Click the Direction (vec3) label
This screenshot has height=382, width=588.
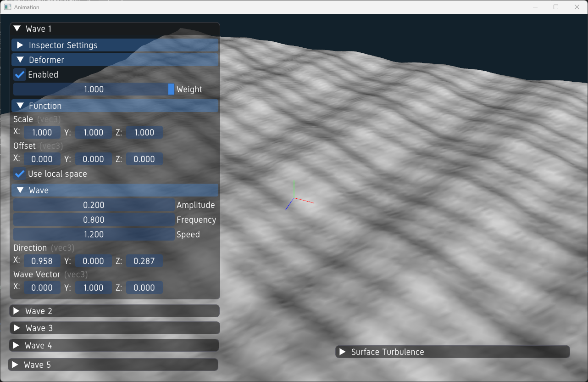tap(44, 247)
